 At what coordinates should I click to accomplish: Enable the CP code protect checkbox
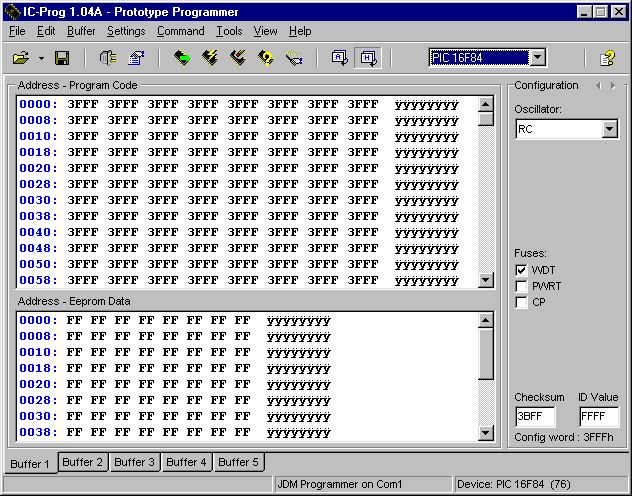521,302
